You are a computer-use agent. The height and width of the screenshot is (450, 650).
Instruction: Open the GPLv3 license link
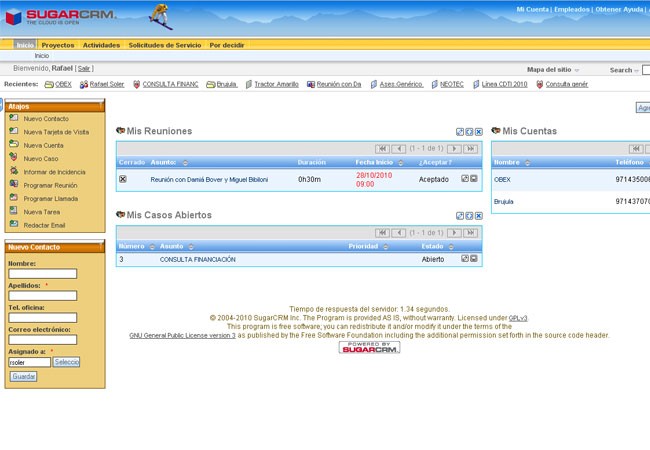[x=518, y=318]
